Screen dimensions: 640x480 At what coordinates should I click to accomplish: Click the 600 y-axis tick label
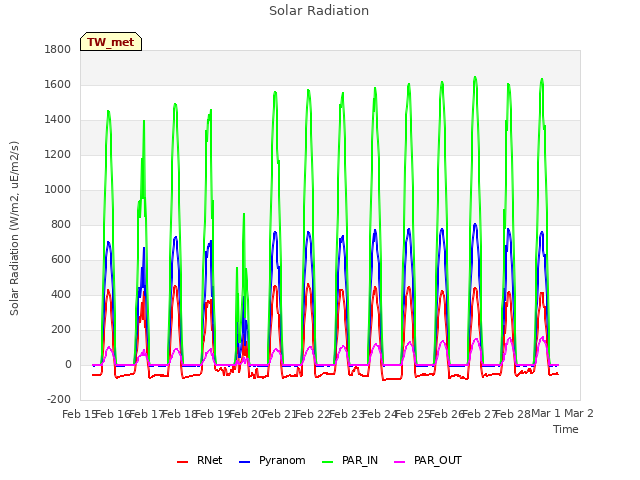point(61,260)
